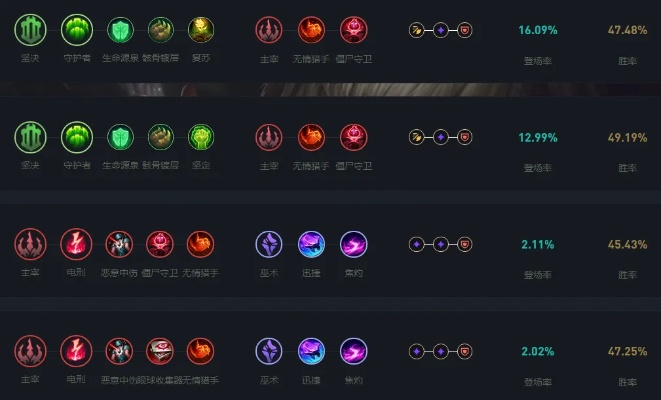Click 僵尸守卫 icon in the 16.09% row

pos(353,30)
